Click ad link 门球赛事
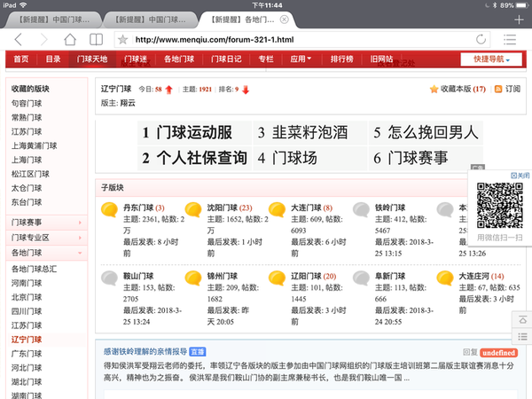The width and height of the screenshot is (532, 399). click(x=426, y=158)
